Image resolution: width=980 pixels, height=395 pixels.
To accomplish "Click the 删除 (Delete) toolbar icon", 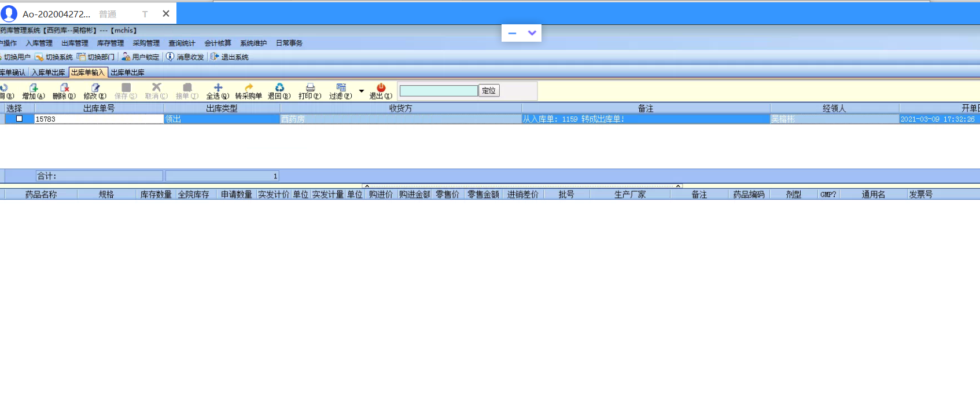I will pos(64,92).
